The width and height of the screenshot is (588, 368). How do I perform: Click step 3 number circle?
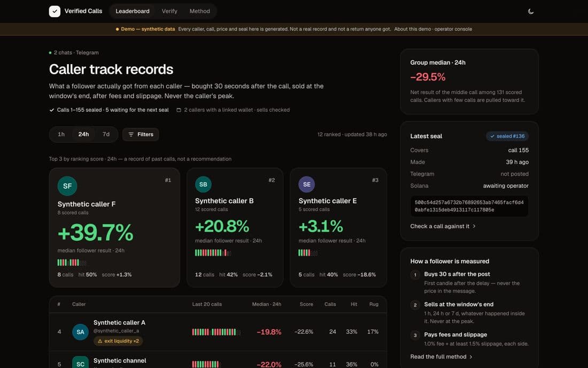pos(415,335)
